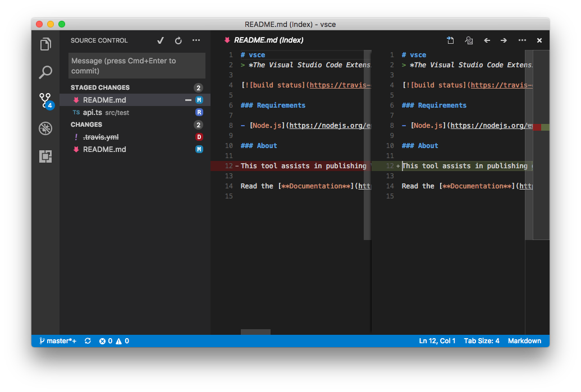Open the Search view
This screenshot has width=581, height=392.
(x=45, y=72)
